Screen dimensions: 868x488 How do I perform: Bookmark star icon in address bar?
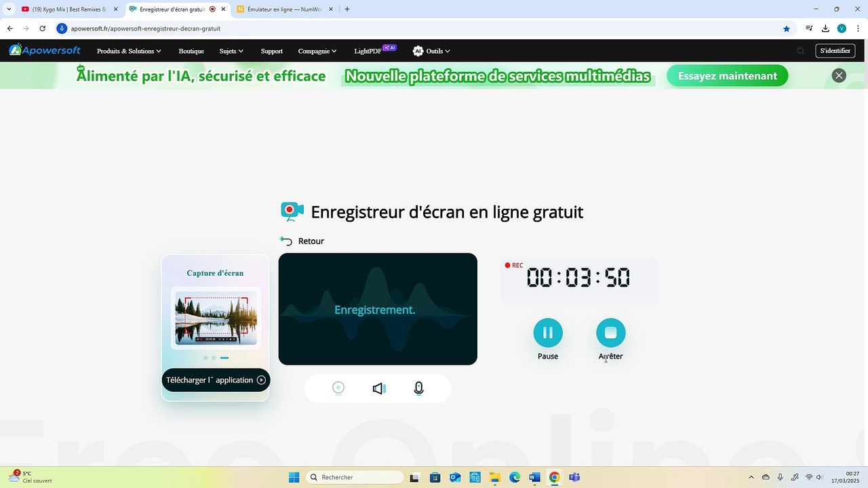787,28
